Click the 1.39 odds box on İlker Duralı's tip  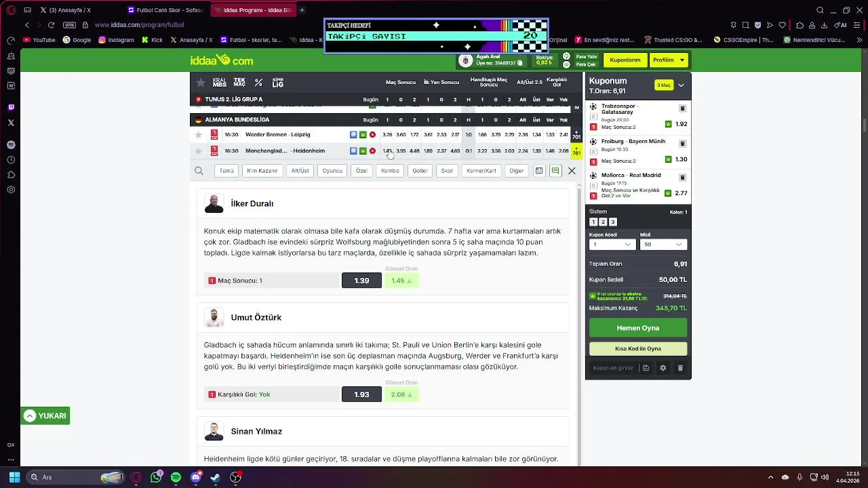361,281
